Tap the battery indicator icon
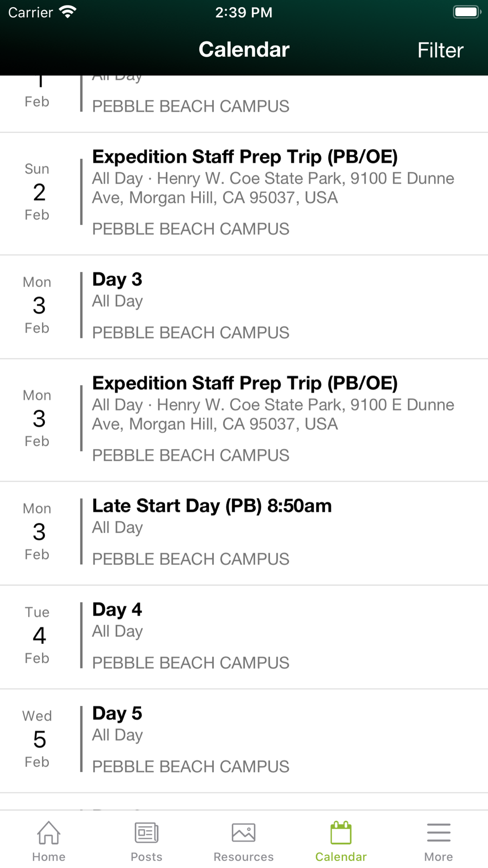Viewport: 488px width, 868px height. [x=467, y=12]
